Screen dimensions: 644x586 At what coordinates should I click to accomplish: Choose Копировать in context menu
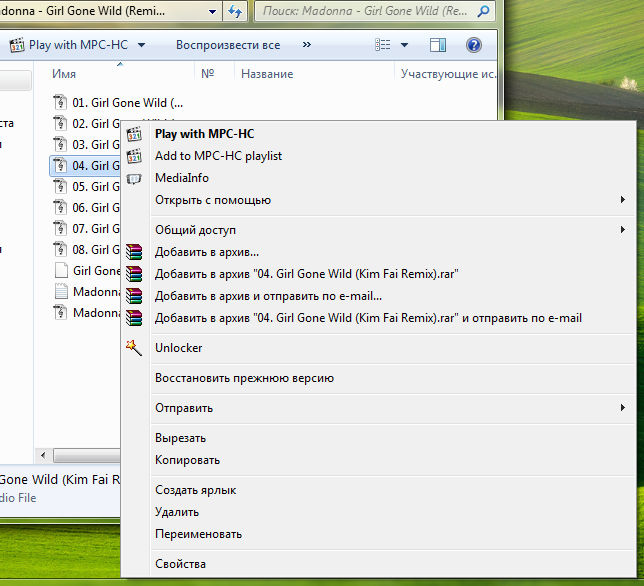coord(187,460)
